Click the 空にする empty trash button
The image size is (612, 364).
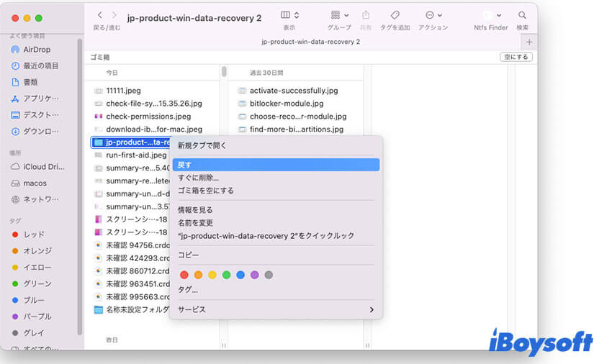[516, 57]
